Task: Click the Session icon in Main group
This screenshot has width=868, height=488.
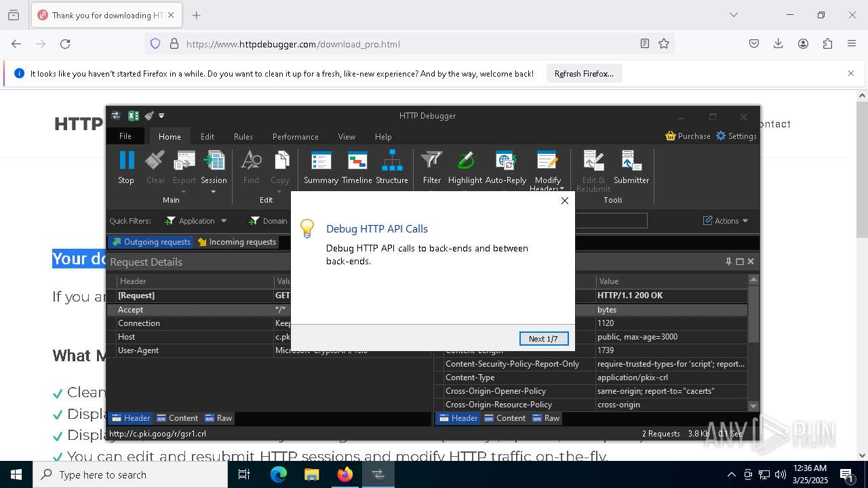Action: (x=214, y=161)
